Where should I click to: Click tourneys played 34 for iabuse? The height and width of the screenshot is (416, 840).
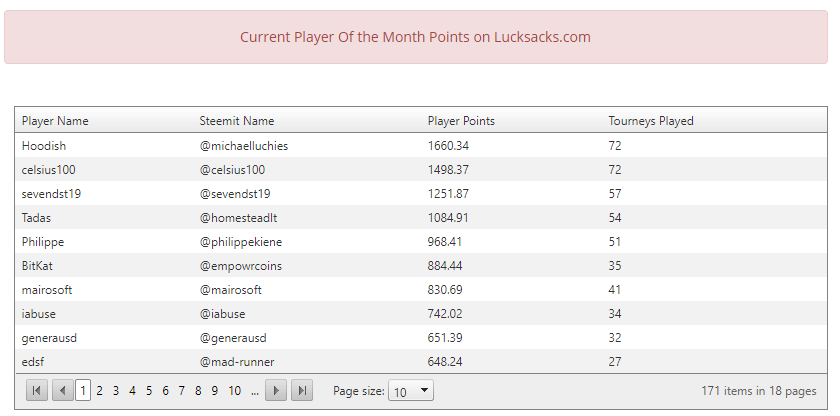(615, 314)
